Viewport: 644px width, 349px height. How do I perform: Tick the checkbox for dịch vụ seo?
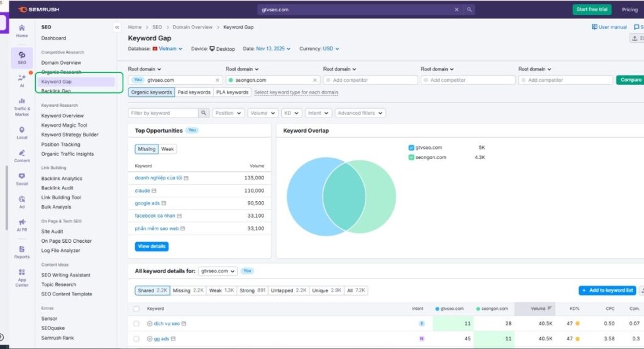click(x=136, y=324)
